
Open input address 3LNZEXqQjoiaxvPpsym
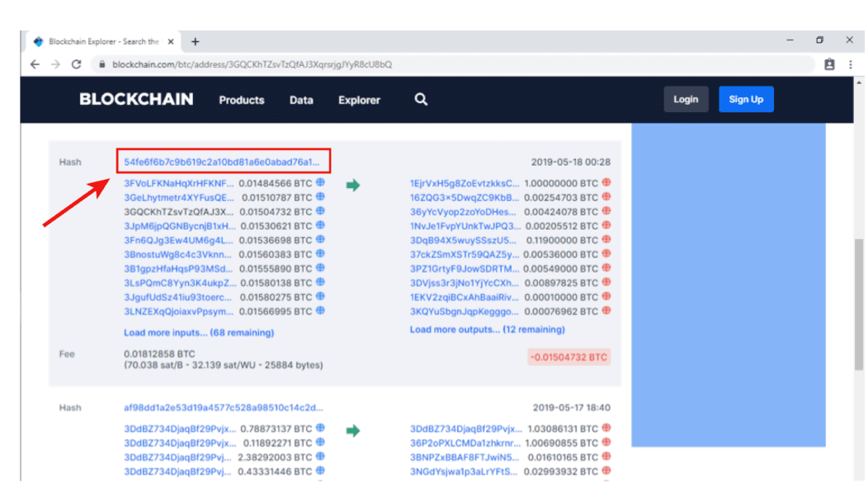click(178, 312)
